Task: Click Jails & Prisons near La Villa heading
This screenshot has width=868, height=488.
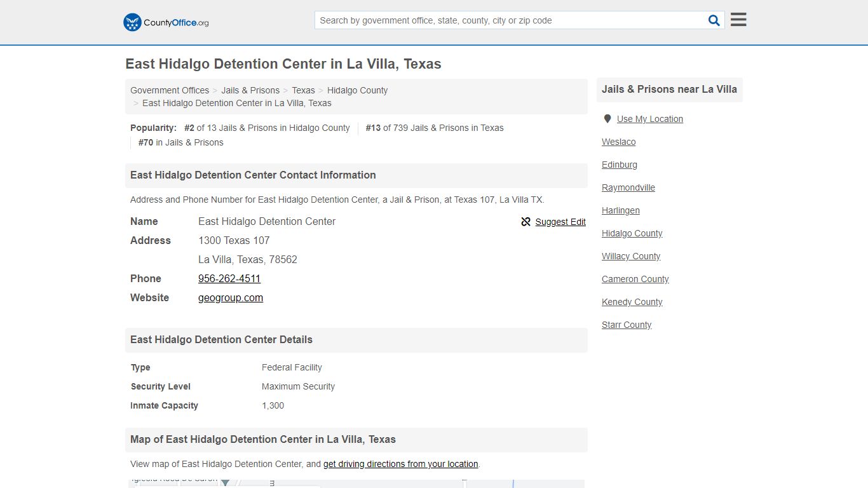Action: coord(670,90)
